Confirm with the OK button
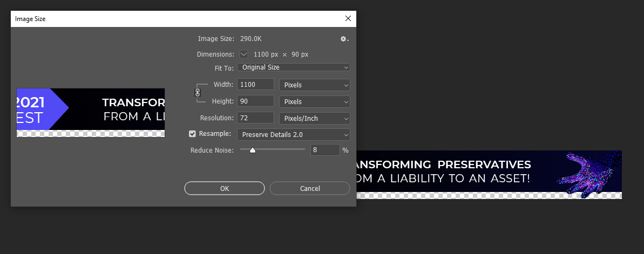 point(225,188)
